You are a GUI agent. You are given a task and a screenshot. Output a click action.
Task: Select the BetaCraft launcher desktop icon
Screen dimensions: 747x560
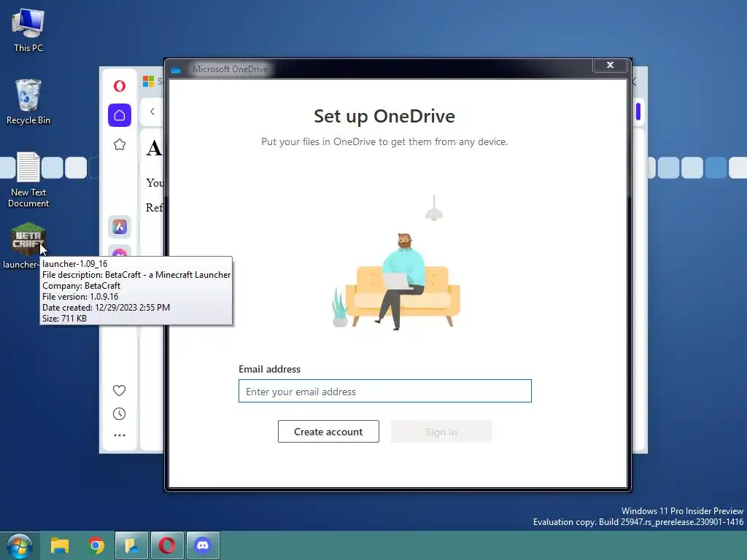(28, 238)
